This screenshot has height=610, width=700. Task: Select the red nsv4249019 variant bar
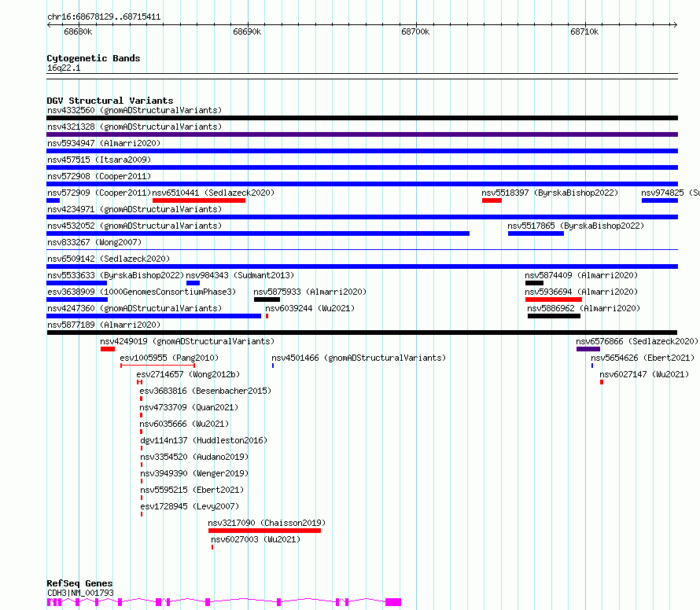click(108, 349)
